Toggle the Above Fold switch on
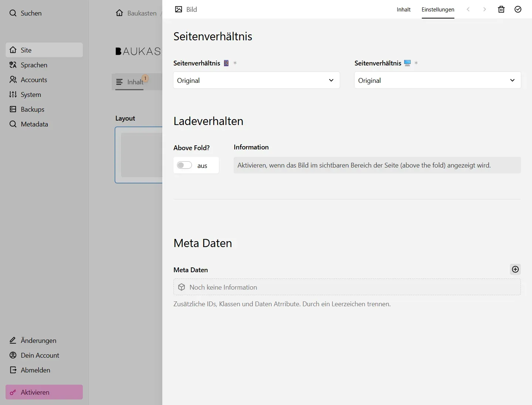 (x=184, y=165)
